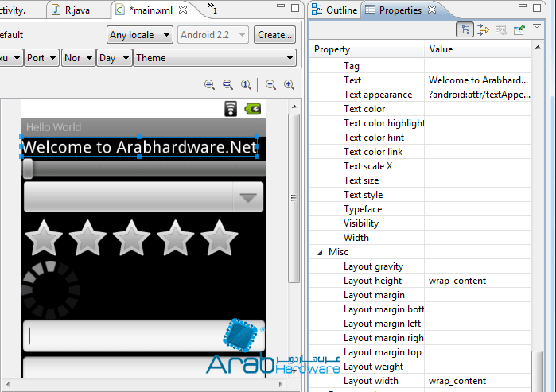
Task: Click the Hello World title bar in preview
Action: (144, 127)
